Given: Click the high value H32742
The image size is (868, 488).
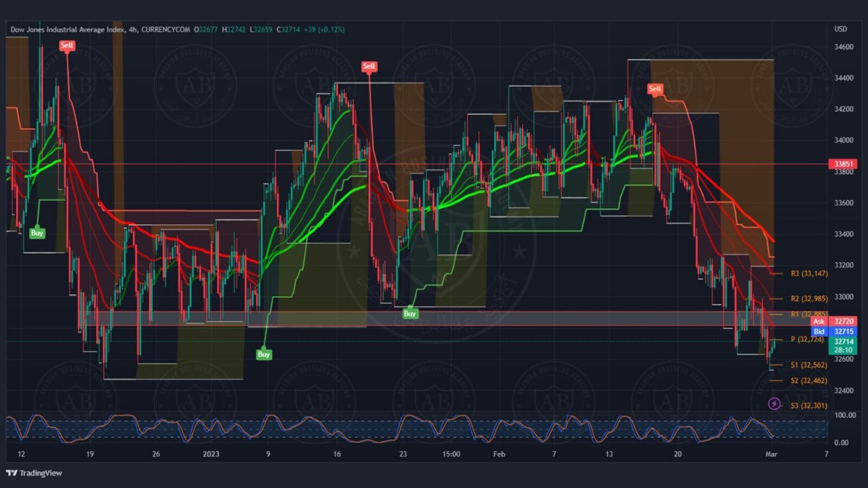Looking at the screenshot, I should pos(234,29).
